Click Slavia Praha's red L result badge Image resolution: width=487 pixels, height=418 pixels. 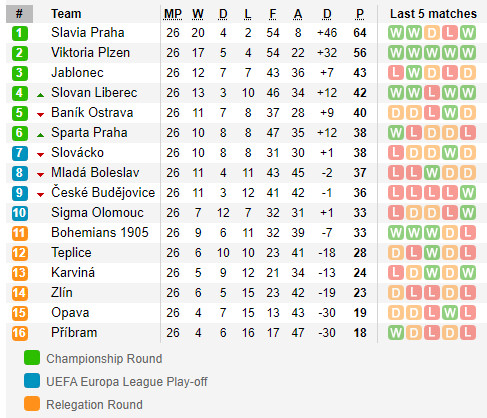click(x=450, y=33)
